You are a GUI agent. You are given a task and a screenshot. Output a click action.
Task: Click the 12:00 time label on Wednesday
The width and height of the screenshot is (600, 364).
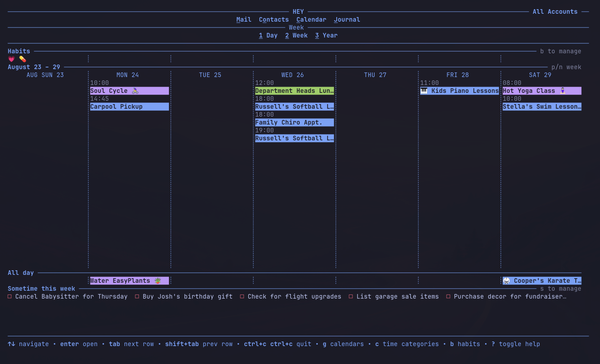264,83
